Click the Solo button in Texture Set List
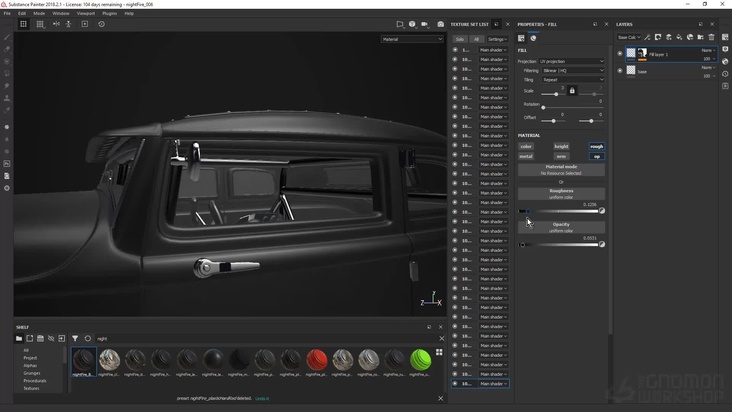Viewport: 732px width, 412px height. (460, 39)
